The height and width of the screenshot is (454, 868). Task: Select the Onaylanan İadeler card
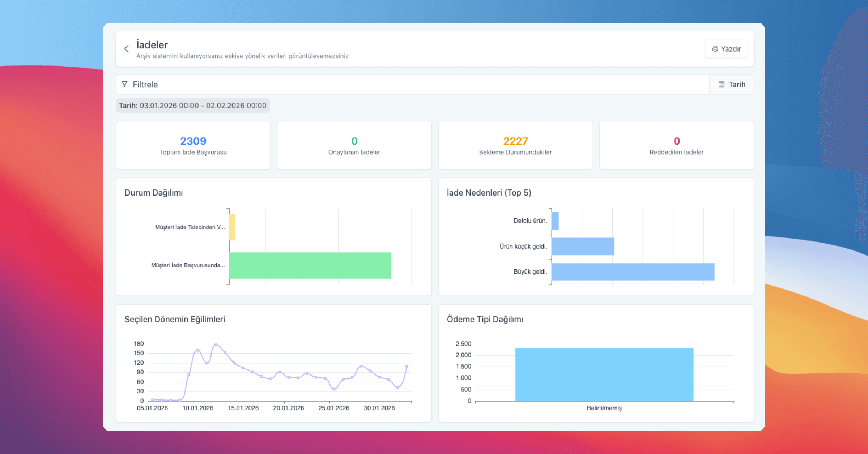tap(354, 145)
